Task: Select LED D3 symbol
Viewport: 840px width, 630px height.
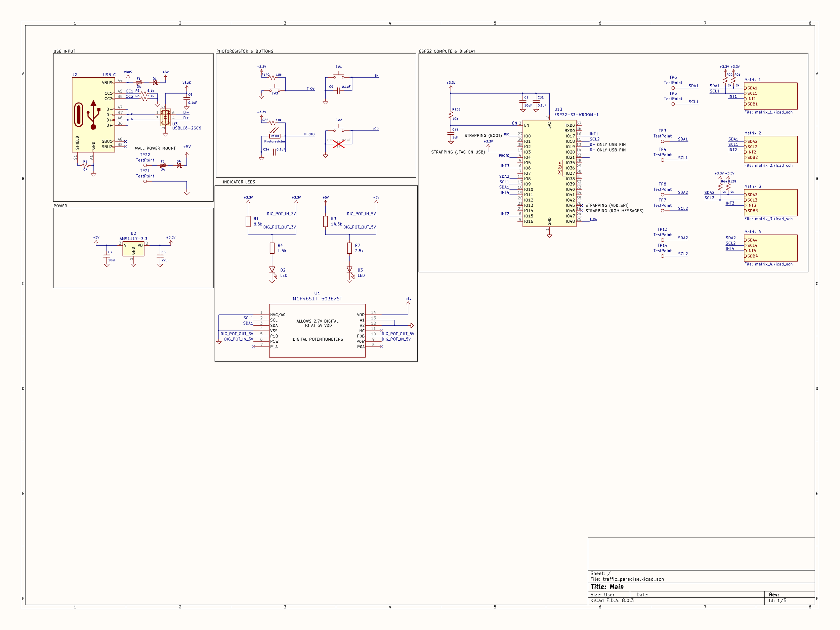Action: click(x=349, y=270)
